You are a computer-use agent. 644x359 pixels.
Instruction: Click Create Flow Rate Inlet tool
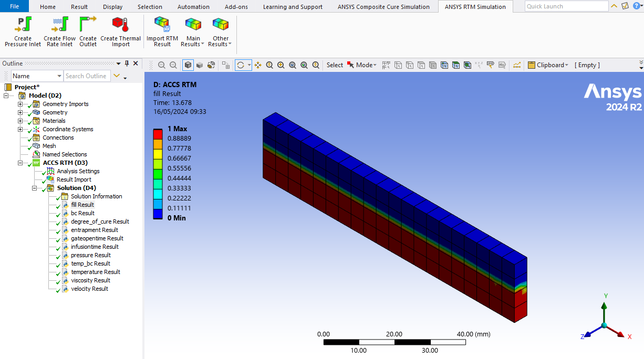pos(59,31)
